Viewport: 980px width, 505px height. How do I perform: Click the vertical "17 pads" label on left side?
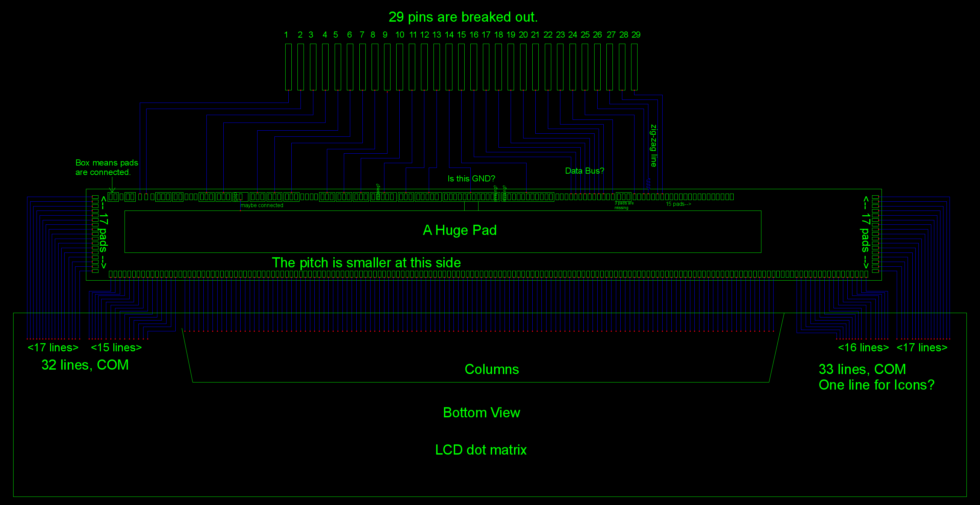[x=103, y=233]
